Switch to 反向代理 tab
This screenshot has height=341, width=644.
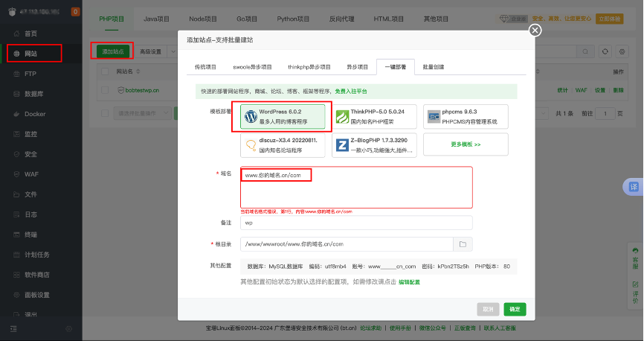pos(342,19)
